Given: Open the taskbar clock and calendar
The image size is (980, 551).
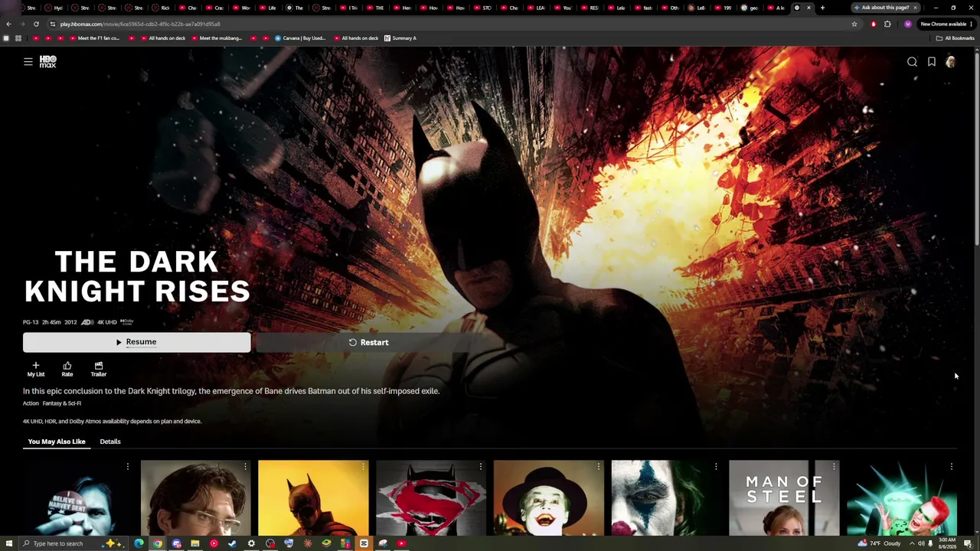Looking at the screenshot, I should [x=947, y=543].
